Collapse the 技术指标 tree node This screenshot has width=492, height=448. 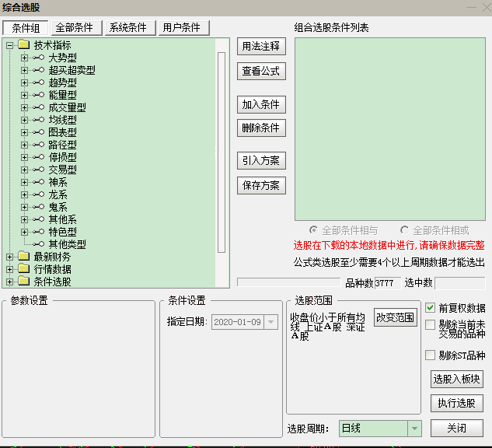[10, 45]
